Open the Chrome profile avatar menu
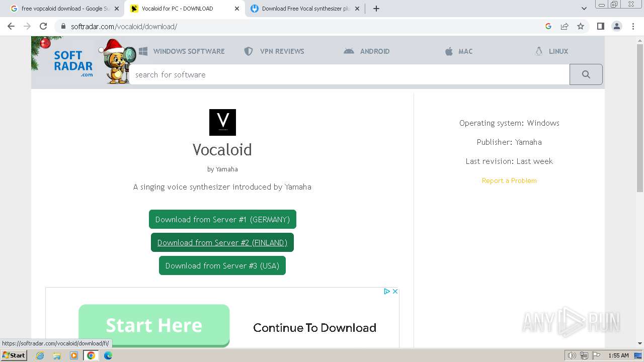 [617, 26]
